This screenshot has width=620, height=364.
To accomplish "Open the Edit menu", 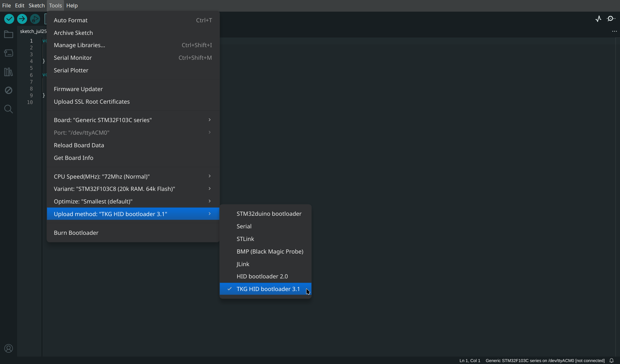I will (20, 5).
